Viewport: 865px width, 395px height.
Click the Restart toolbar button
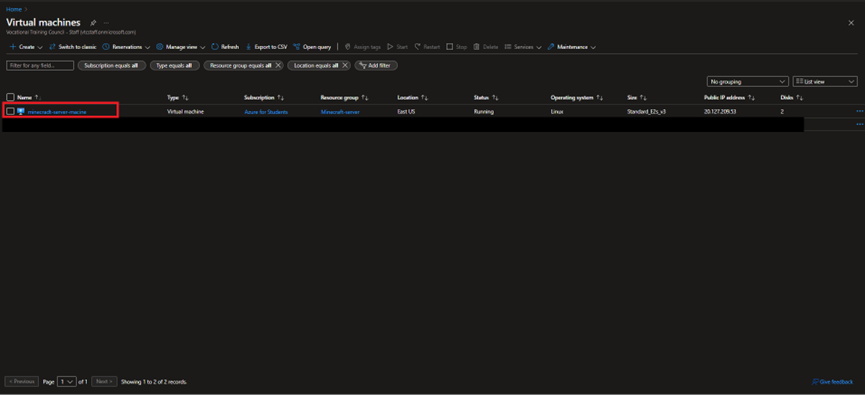tap(428, 47)
